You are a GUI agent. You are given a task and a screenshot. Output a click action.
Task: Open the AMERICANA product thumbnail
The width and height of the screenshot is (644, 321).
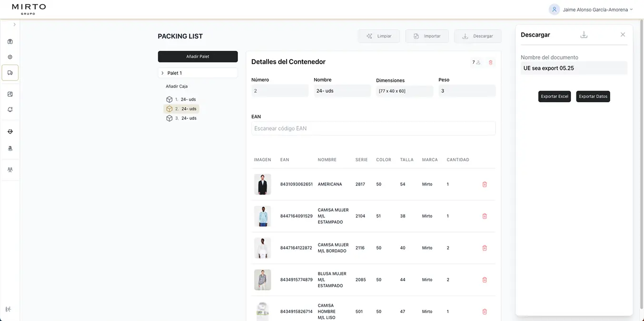coord(262,184)
